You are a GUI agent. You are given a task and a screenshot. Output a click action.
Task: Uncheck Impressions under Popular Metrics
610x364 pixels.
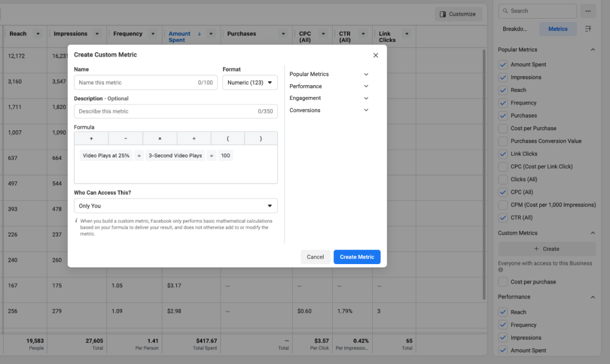coord(503,77)
